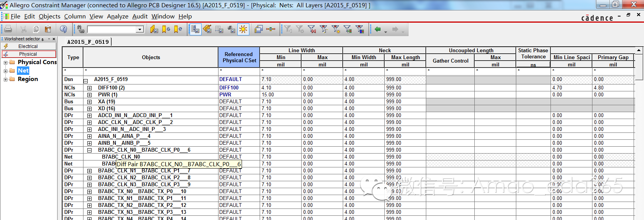Image resolution: width=644 pixels, height=220 pixels.
Task: Toggle the expand-hierarchy worksheet icon
Action: coord(195,29)
